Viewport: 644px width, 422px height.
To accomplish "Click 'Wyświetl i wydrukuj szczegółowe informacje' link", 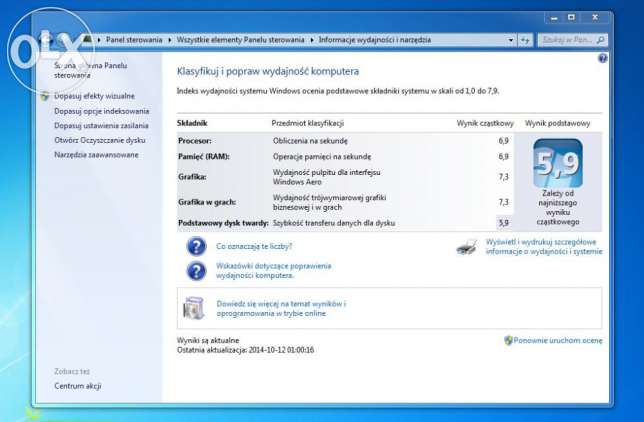I will pyautogui.click(x=544, y=247).
